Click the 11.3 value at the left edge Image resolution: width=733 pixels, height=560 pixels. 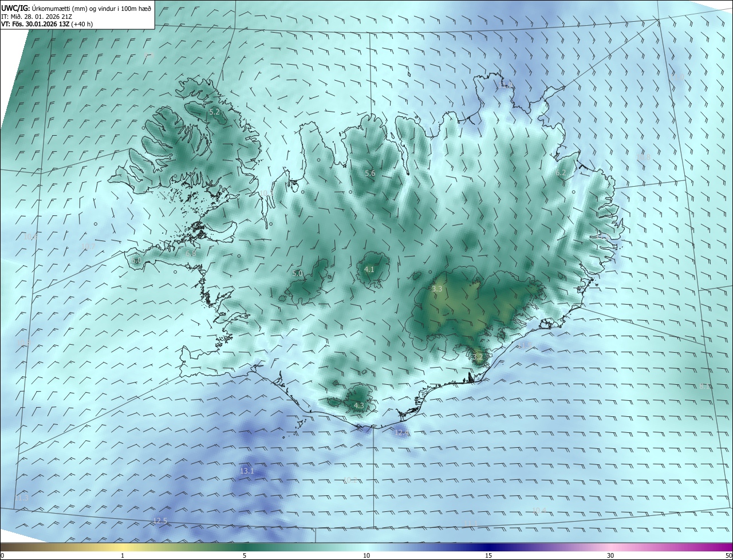(21, 498)
